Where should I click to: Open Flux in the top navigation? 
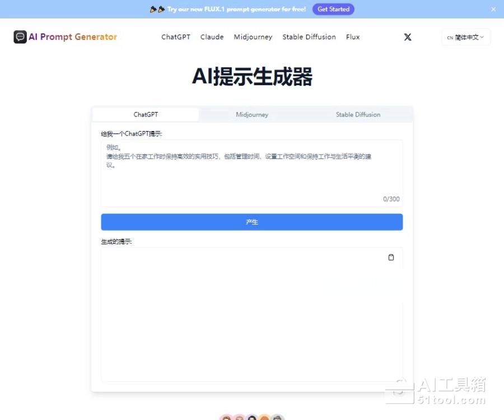[353, 37]
